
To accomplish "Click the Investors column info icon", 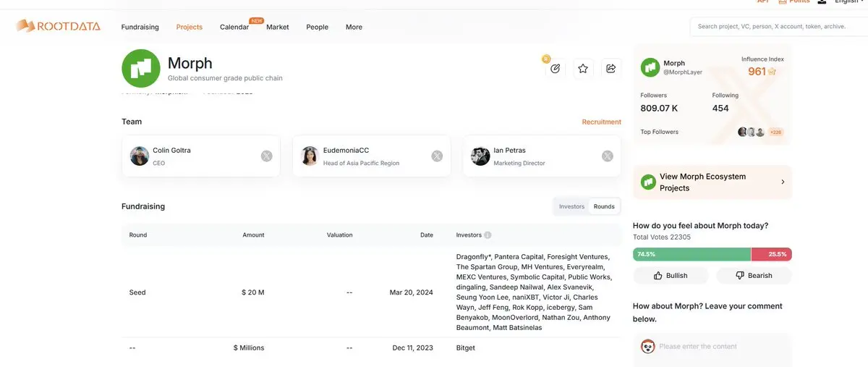I will 488,235.
